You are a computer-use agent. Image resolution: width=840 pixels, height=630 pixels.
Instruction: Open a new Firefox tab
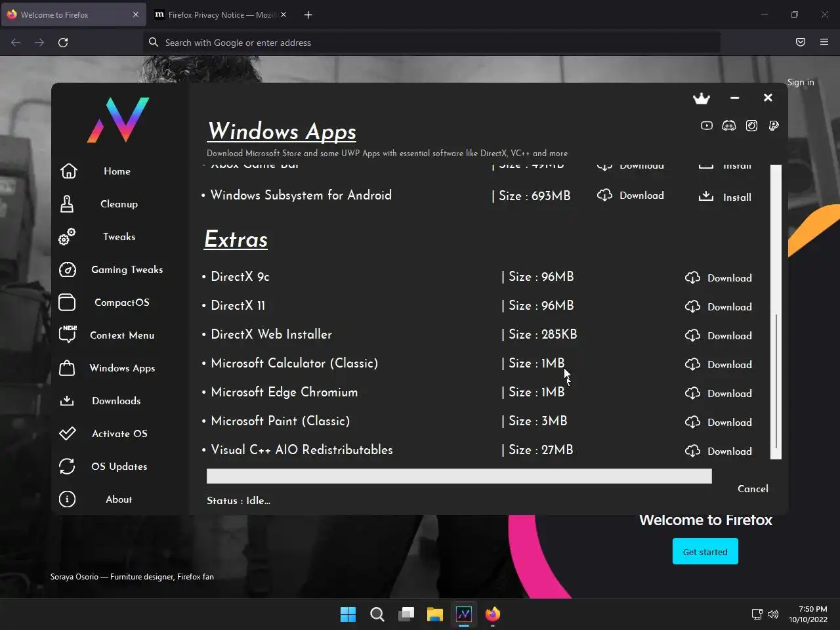[308, 14]
